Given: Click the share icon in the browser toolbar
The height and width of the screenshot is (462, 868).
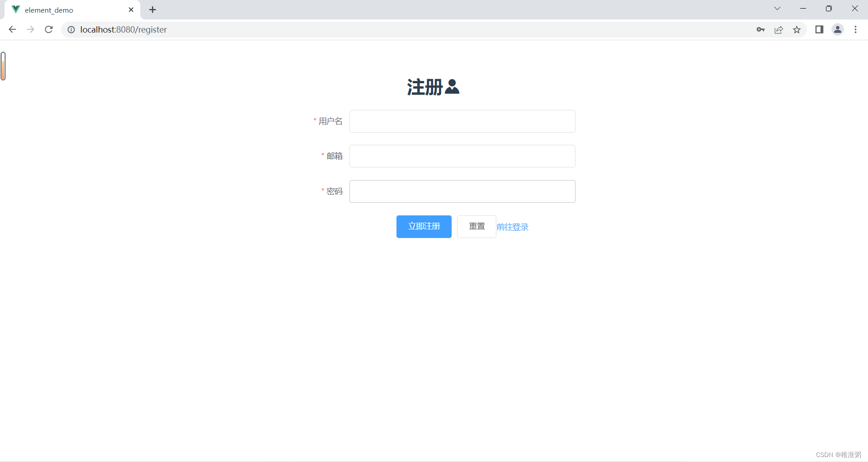Looking at the screenshot, I should pyautogui.click(x=778, y=29).
